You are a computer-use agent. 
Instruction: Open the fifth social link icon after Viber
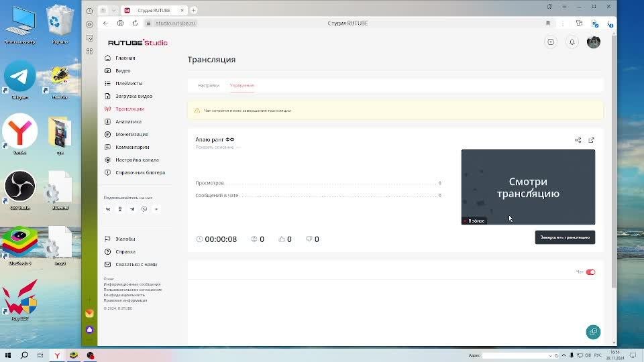click(156, 209)
